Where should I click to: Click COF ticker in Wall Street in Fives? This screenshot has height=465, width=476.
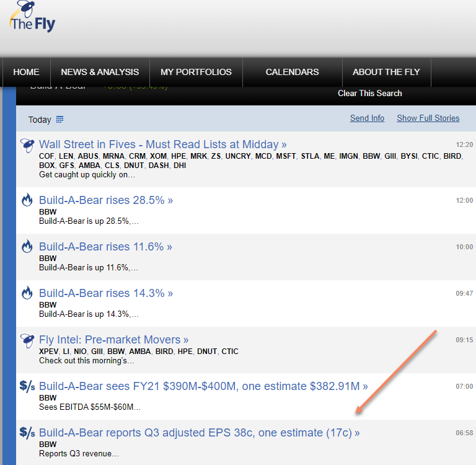point(46,156)
